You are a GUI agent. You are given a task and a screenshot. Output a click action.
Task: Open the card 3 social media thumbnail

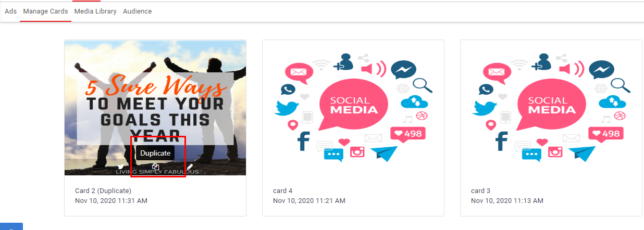click(x=551, y=108)
